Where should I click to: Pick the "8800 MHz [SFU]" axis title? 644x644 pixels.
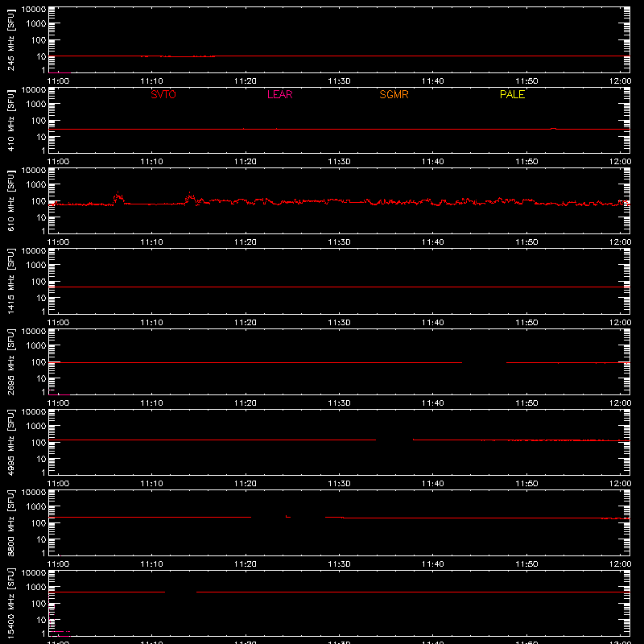[11, 522]
